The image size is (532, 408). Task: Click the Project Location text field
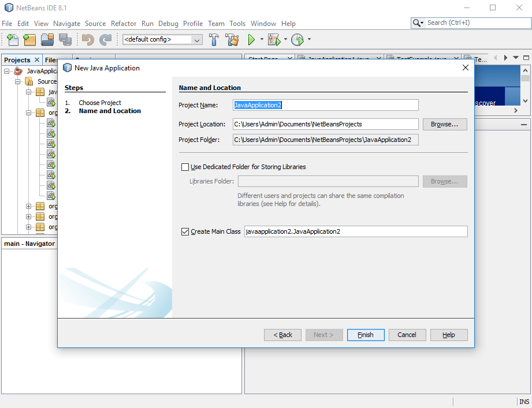(x=326, y=124)
